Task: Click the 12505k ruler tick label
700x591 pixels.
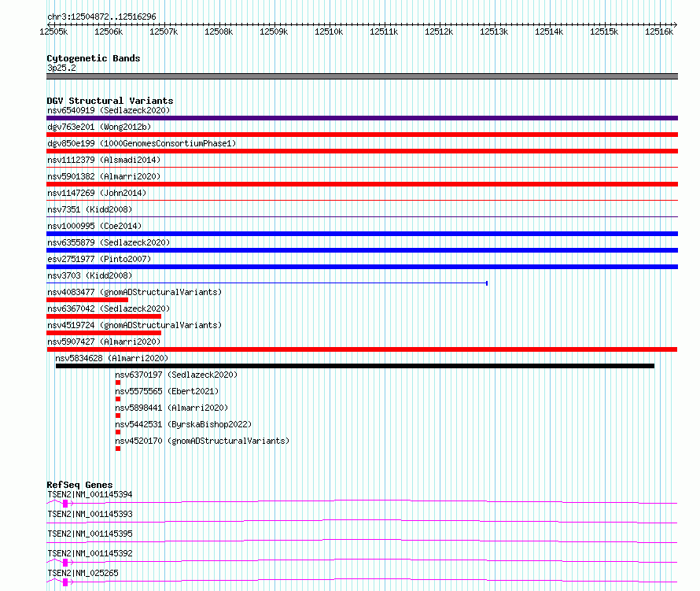Action: pos(53,31)
